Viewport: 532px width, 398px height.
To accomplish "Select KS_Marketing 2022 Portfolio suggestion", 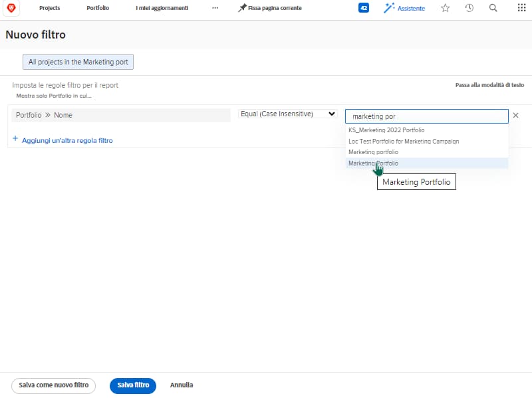I will pyautogui.click(x=386, y=130).
